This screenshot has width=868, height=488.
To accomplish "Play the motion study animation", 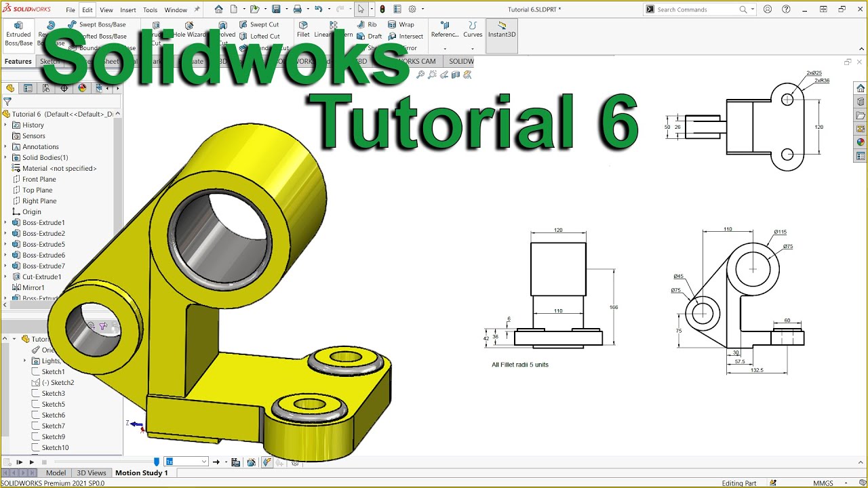I will (x=31, y=462).
